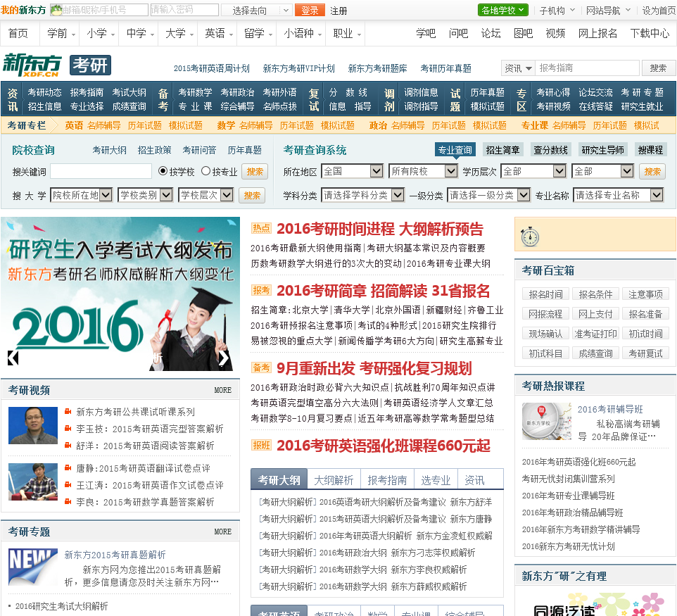Viewport: 677px width, 616px height.
Task: Click video icon beside 李玉技 完型答案解析
Action: pos(68,429)
